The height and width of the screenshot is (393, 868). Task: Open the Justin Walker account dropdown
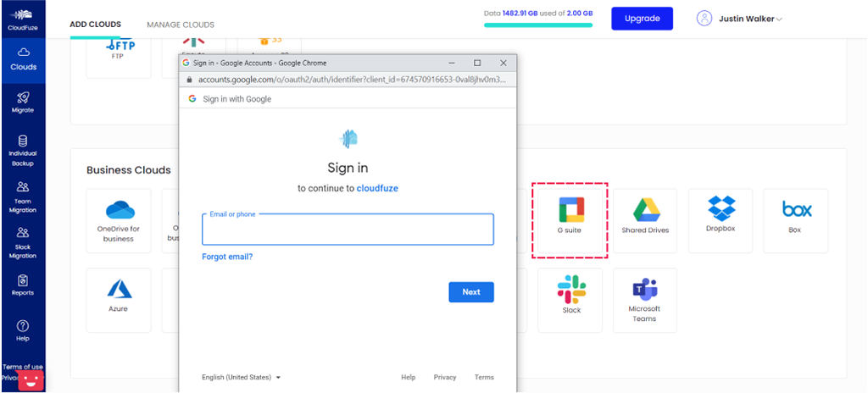point(750,19)
